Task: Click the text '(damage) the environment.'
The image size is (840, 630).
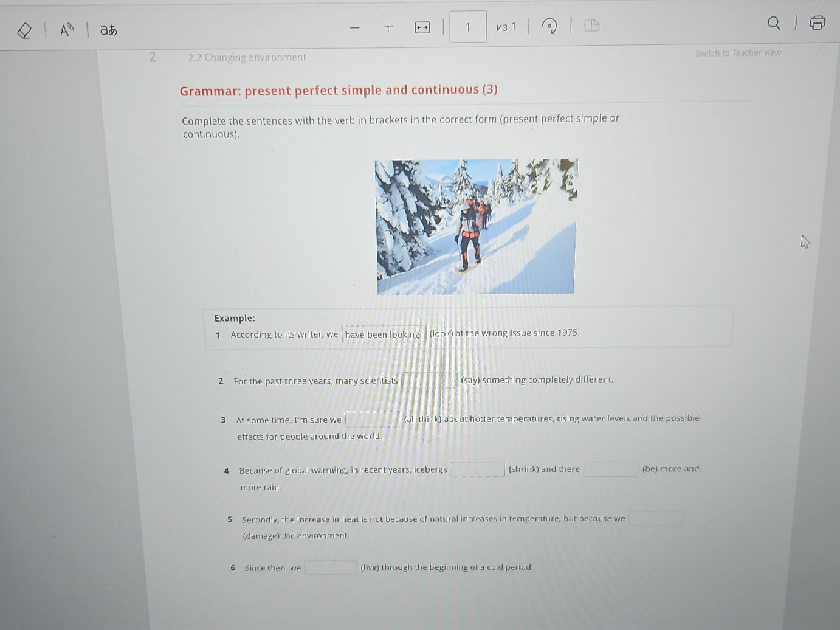Action: (296, 536)
